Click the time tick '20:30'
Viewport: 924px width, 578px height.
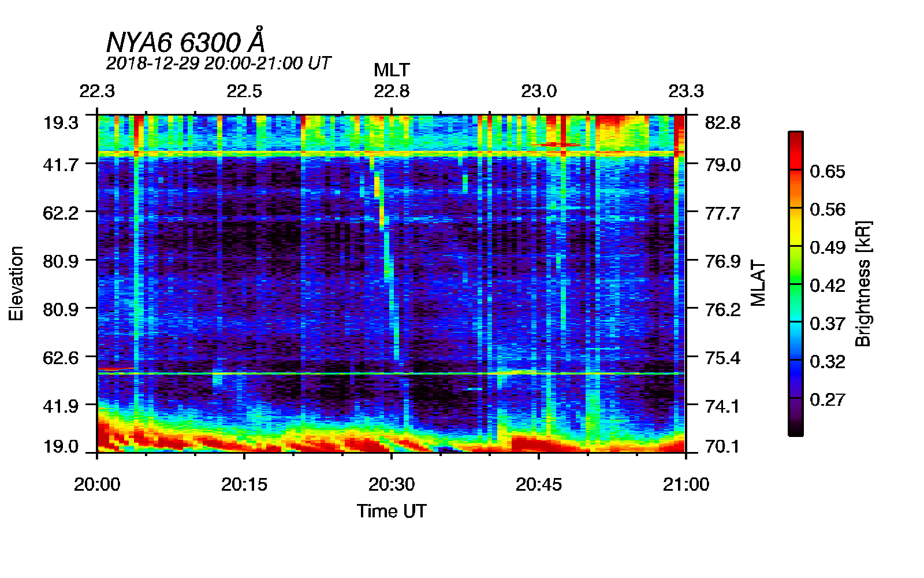point(392,484)
